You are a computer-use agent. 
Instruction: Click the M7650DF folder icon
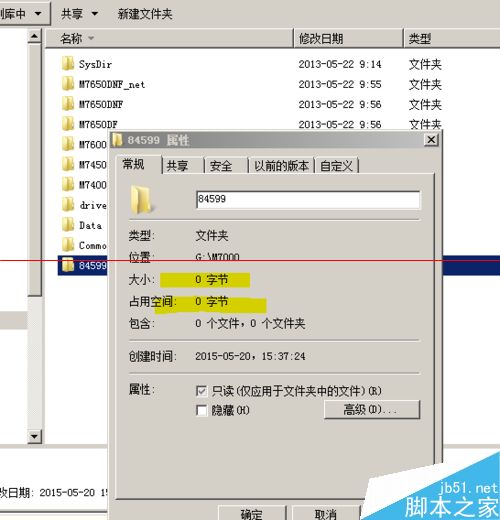point(68,124)
